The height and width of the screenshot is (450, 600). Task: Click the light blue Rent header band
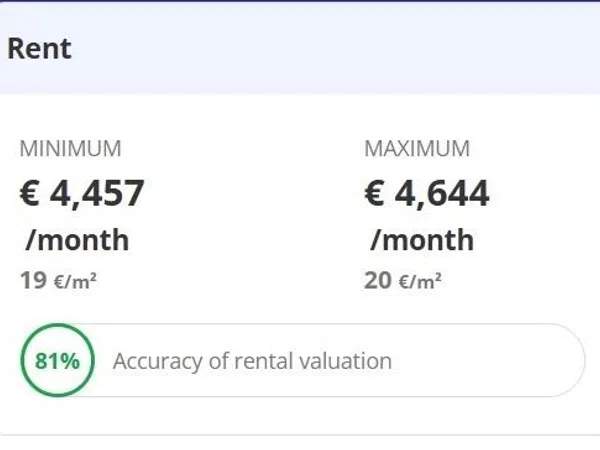coord(300,48)
